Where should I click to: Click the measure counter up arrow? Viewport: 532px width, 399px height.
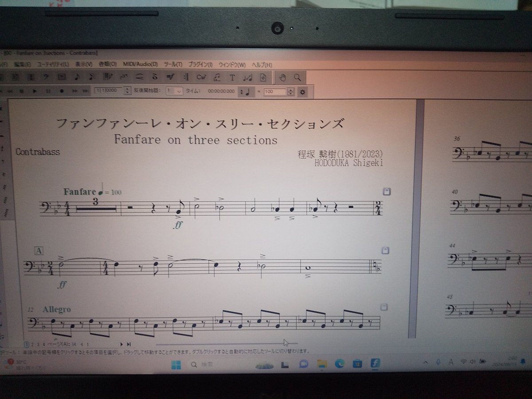point(128,90)
